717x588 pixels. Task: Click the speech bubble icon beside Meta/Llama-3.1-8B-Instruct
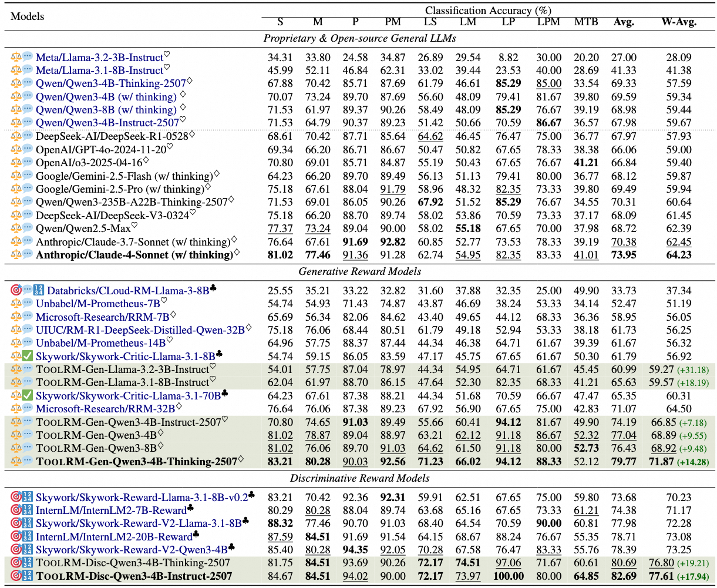point(28,70)
